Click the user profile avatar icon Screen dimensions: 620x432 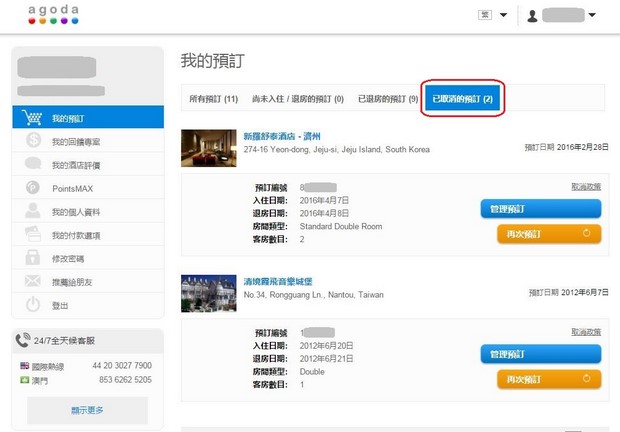(532, 16)
